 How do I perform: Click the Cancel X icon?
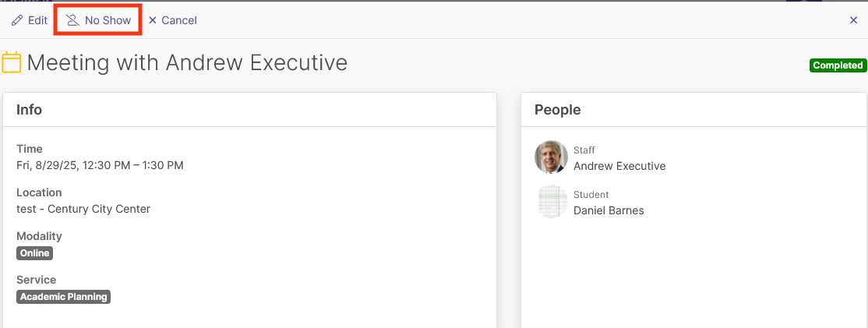152,20
